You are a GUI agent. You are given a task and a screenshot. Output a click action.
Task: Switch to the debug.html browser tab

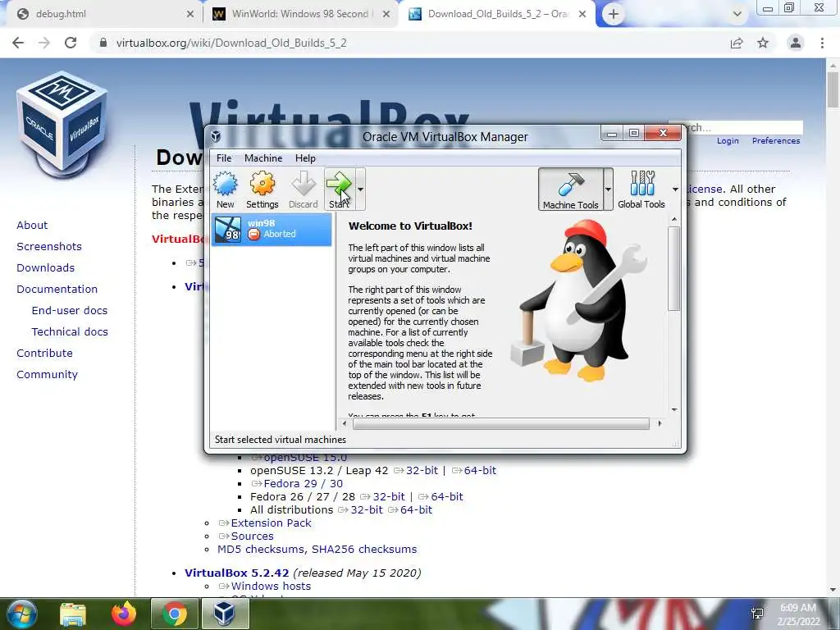click(x=102, y=14)
